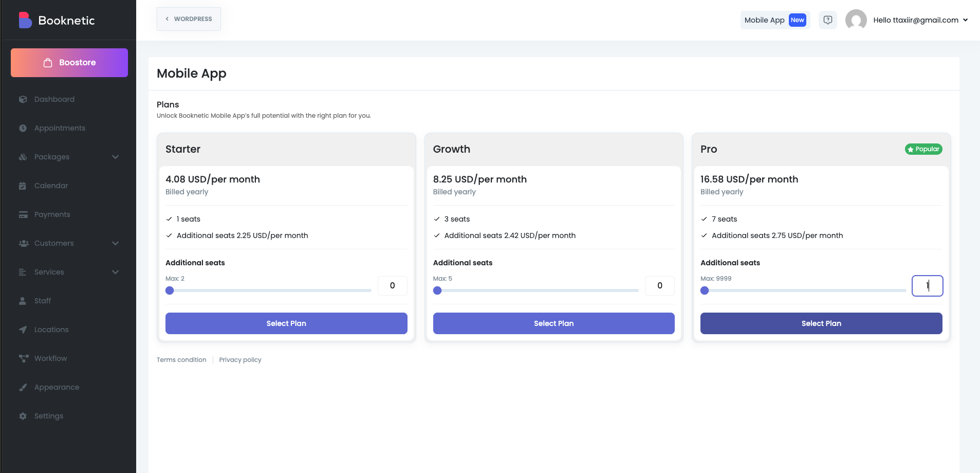Click the Calendar icon in sidebar
Image resolution: width=980 pixels, height=473 pixels.
pos(23,186)
